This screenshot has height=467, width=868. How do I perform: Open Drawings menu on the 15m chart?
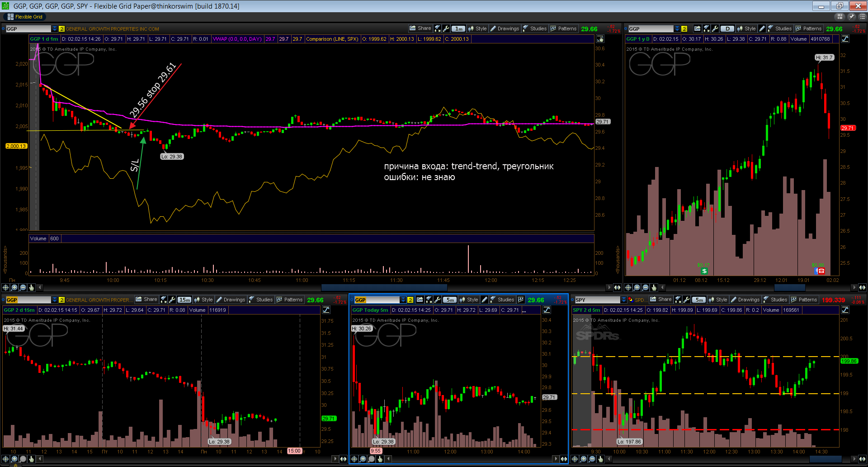tap(231, 300)
